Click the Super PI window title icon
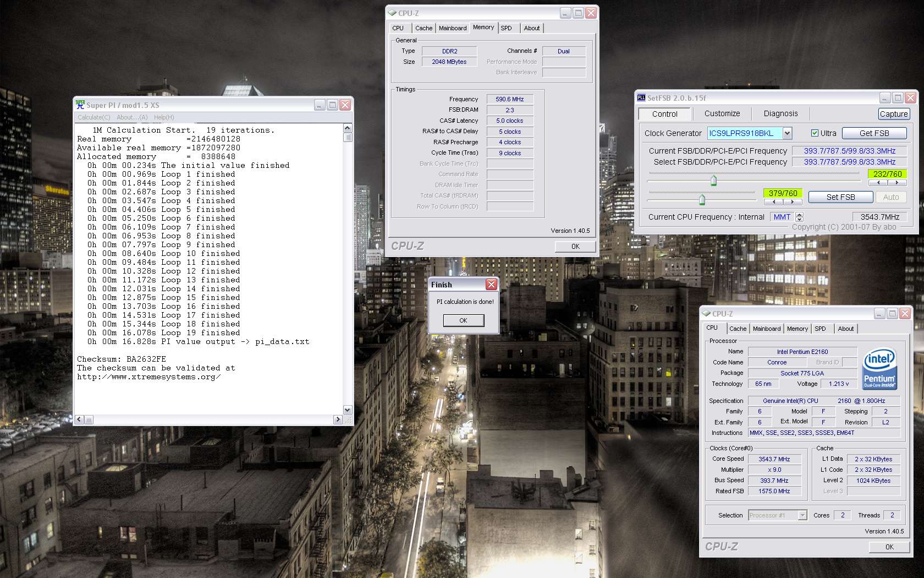Image resolution: width=924 pixels, height=578 pixels. point(80,105)
